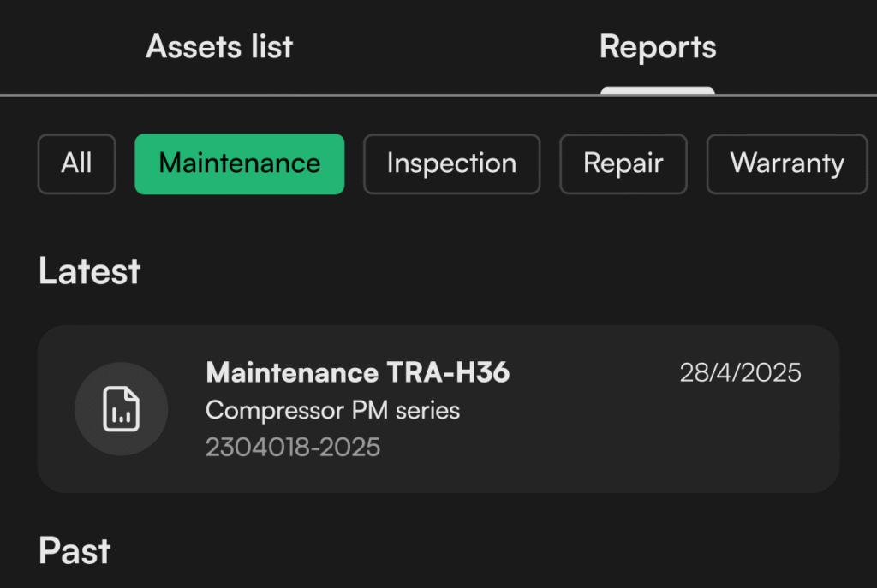This screenshot has width=877, height=588.
Task: Click the report date 28/4/2025
Action: click(740, 372)
